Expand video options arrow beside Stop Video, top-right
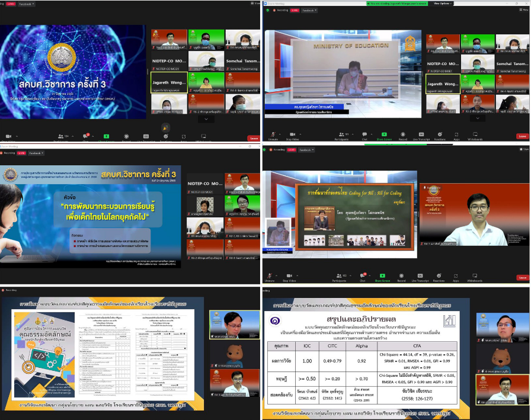Image resolution: width=531 pixels, height=420 pixels. [300, 134]
